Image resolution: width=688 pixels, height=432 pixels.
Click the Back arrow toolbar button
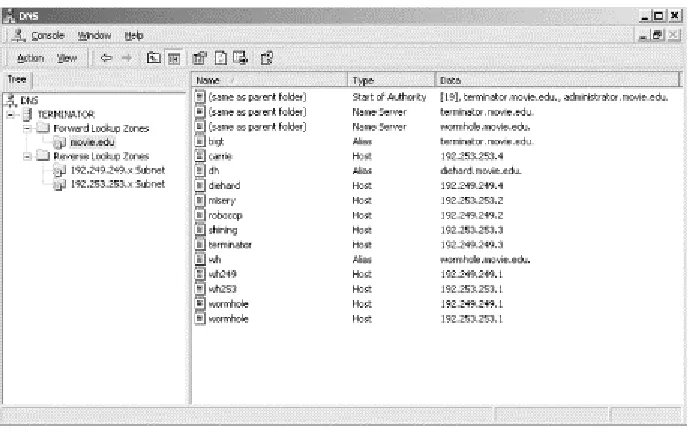click(x=106, y=58)
